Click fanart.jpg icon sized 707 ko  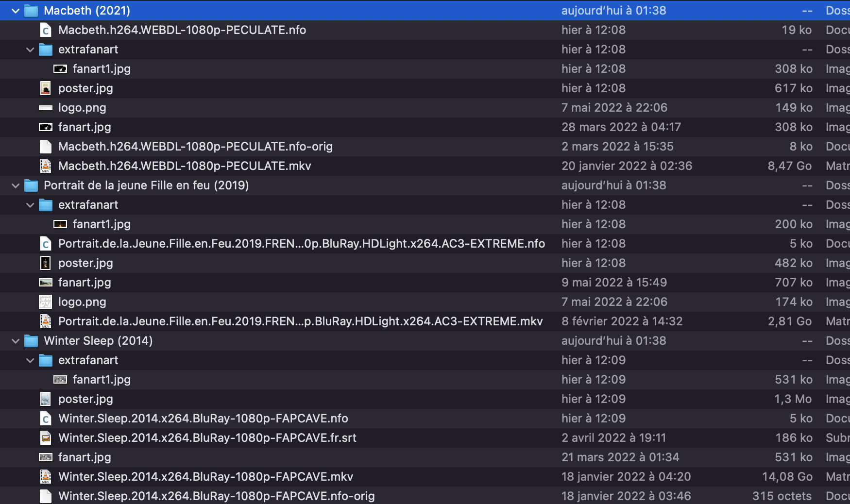(46, 283)
